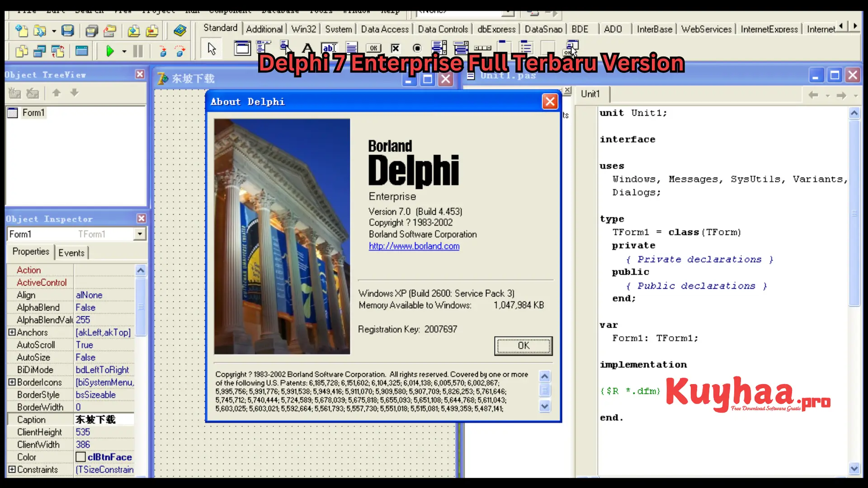Switch to the Additional palette tab

(264, 29)
